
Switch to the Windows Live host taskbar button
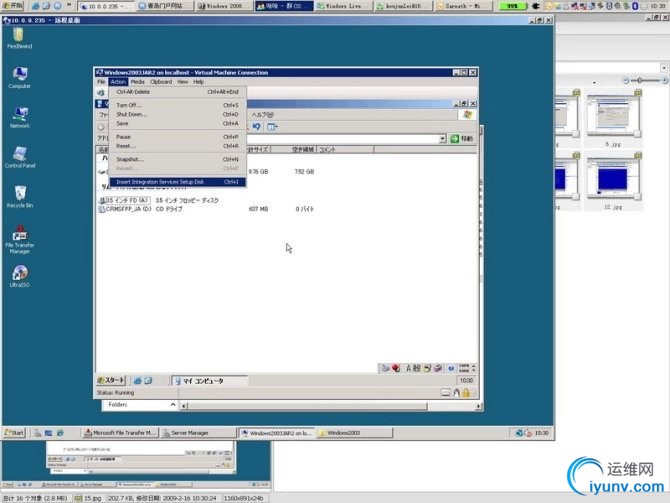pyautogui.click(x=343, y=6)
